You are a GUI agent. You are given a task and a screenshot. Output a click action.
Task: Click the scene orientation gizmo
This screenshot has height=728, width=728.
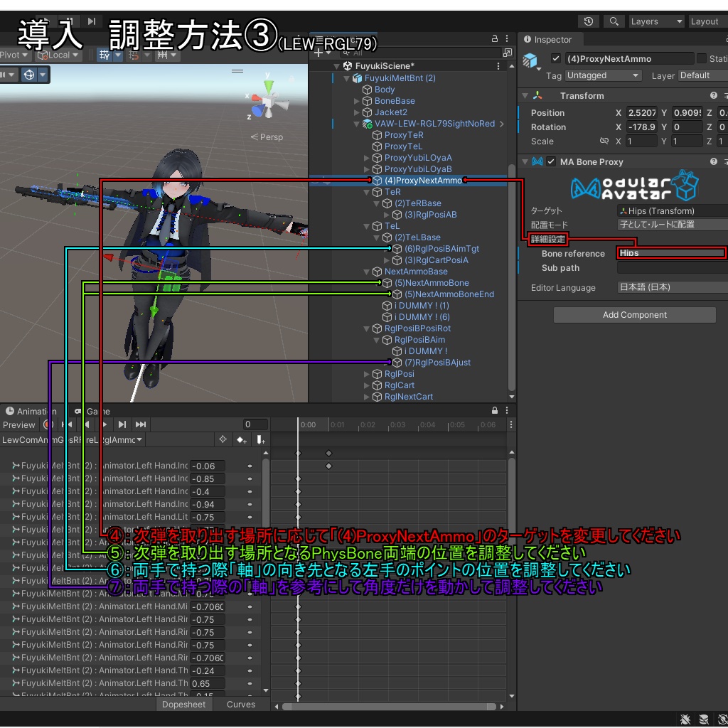tap(269, 100)
